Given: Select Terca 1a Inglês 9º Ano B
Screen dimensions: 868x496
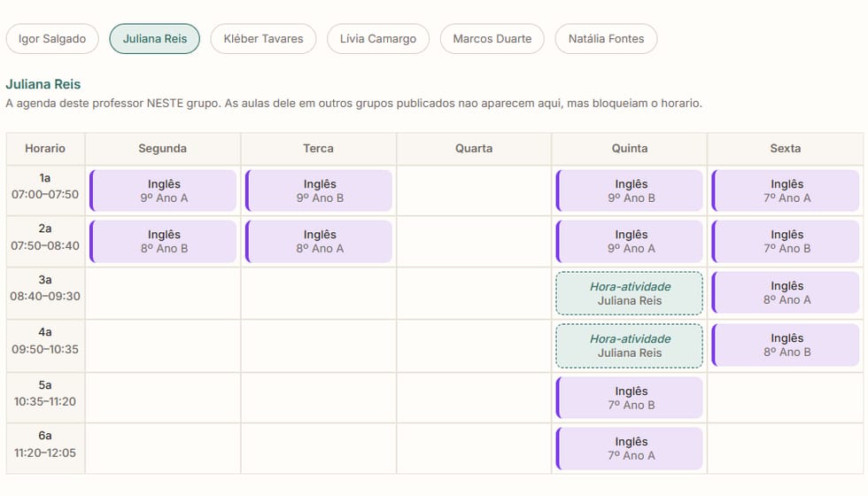Looking at the screenshot, I should pos(319,190).
